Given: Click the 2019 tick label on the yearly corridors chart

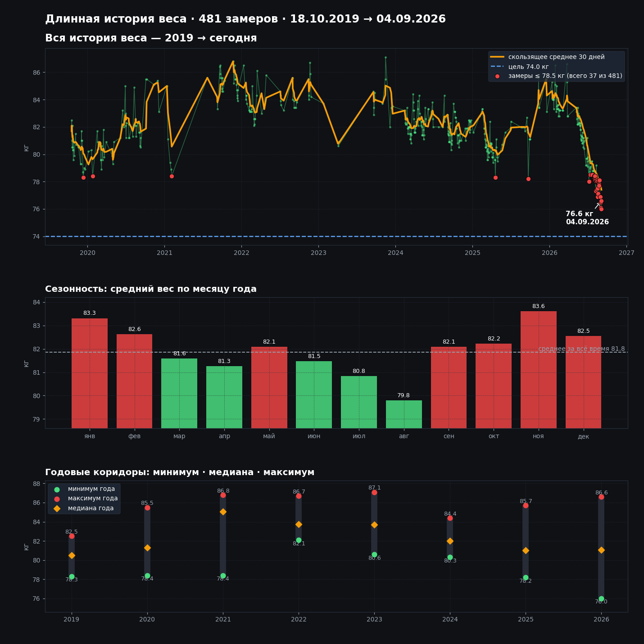Looking at the screenshot, I should click(x=72, y=619).
